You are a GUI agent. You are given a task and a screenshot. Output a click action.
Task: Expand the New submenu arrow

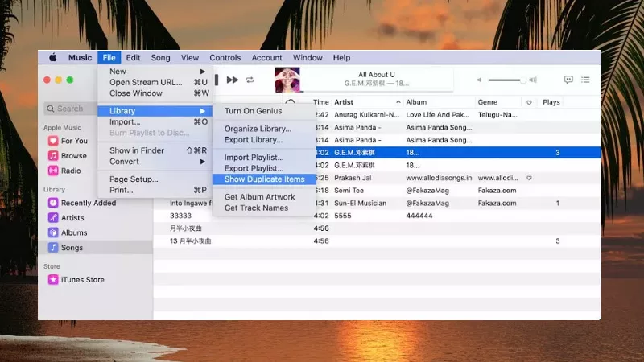pyautogui.click(x=203, y=72)
